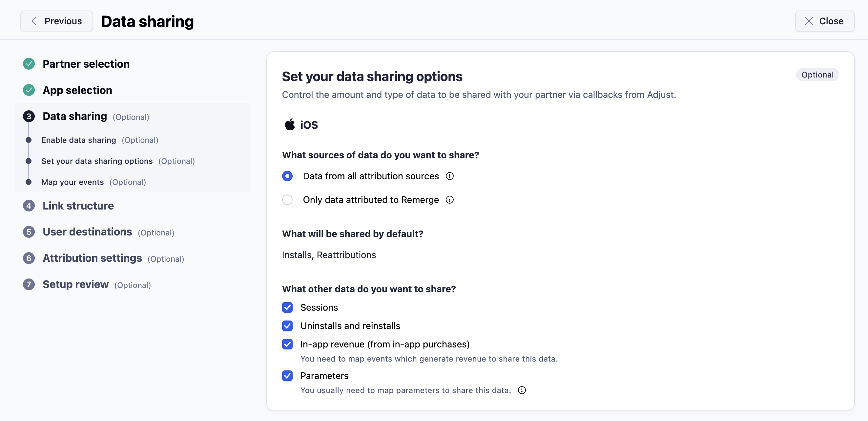Disable In-app revenue sharing checkbox

coord(287,344)
